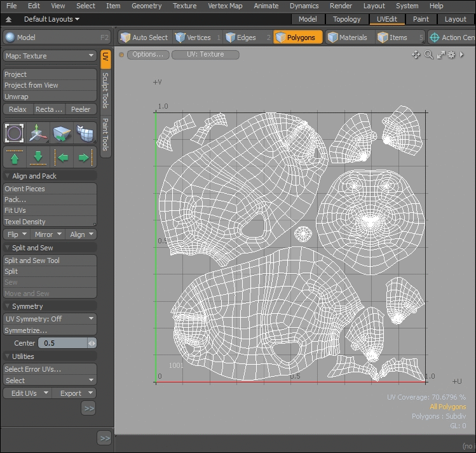Click the align-right green arrow icon

(x=85, y=157)
